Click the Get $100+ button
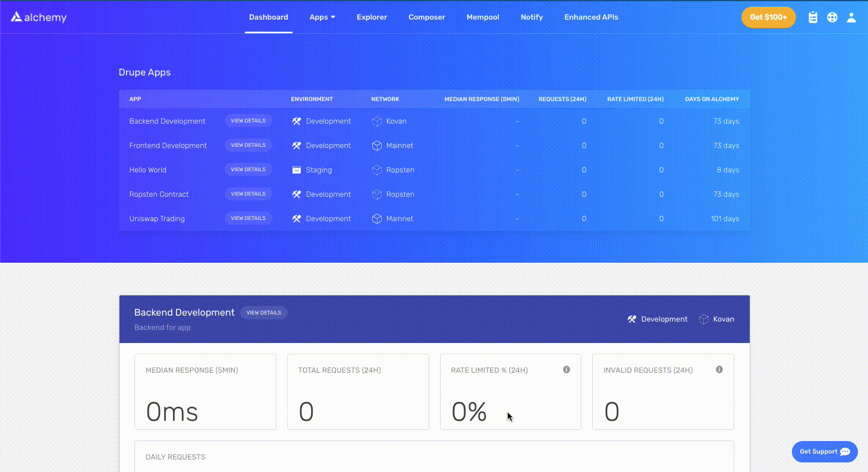The image size is (868, 472). coord(768,17)
